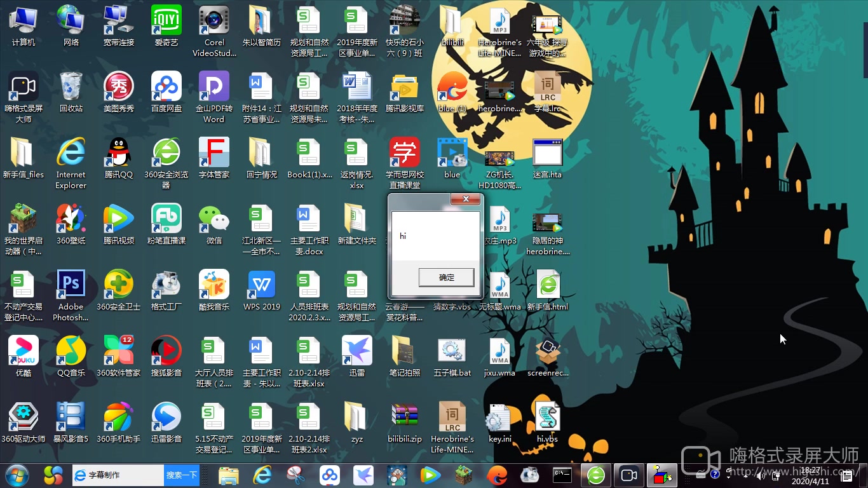Select the 微信 WeChat icon

pyautogui.click(x=214, y=224)
